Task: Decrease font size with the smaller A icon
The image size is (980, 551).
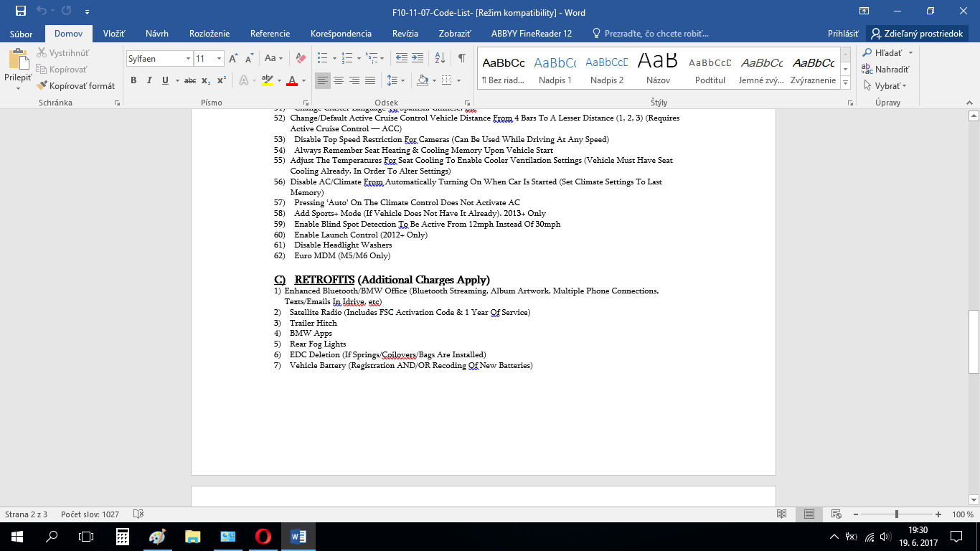Action: tap(249, 58)
